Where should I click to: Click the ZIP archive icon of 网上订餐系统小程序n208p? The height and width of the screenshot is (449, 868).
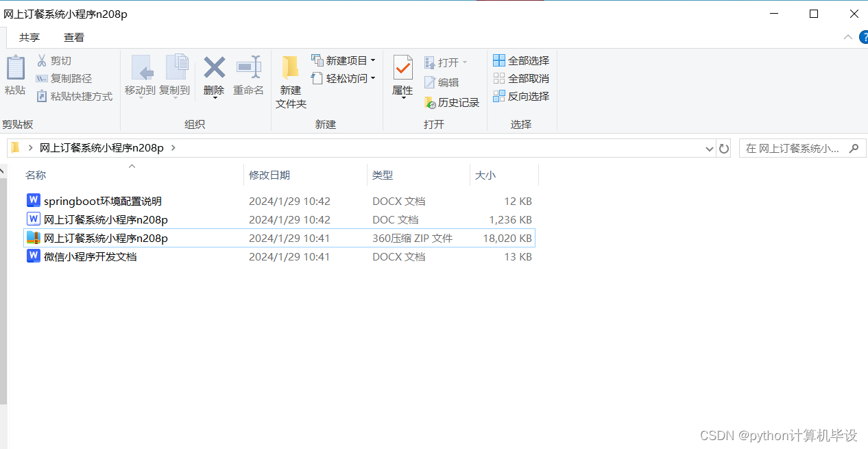click(34, 238)
